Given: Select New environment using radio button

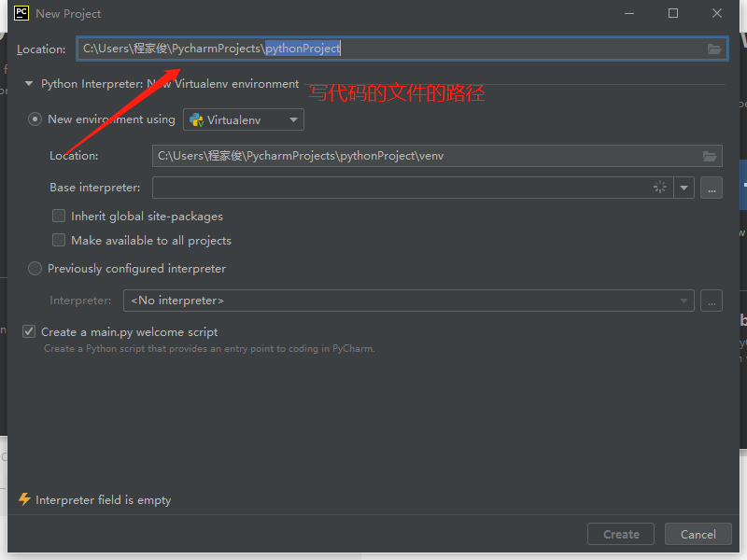Looking at the screenshot, I should (35, 119).
